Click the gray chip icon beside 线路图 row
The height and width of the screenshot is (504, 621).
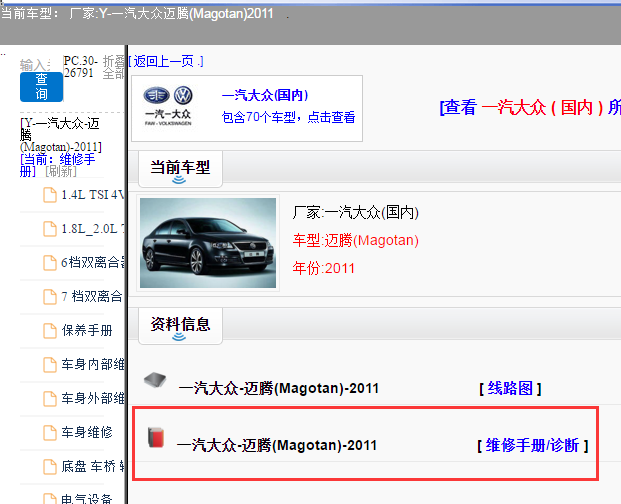[x=155, y=380]
